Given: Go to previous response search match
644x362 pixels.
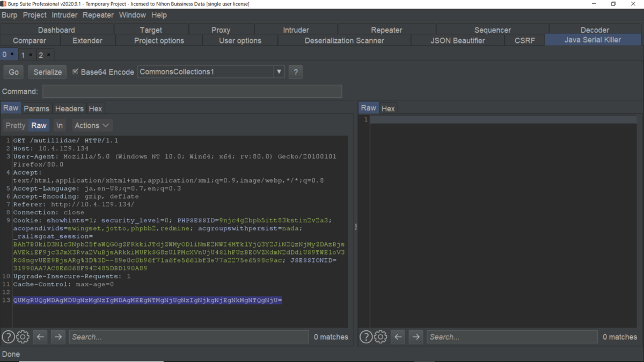Looking at the screenshot, I should pos(398,337).
